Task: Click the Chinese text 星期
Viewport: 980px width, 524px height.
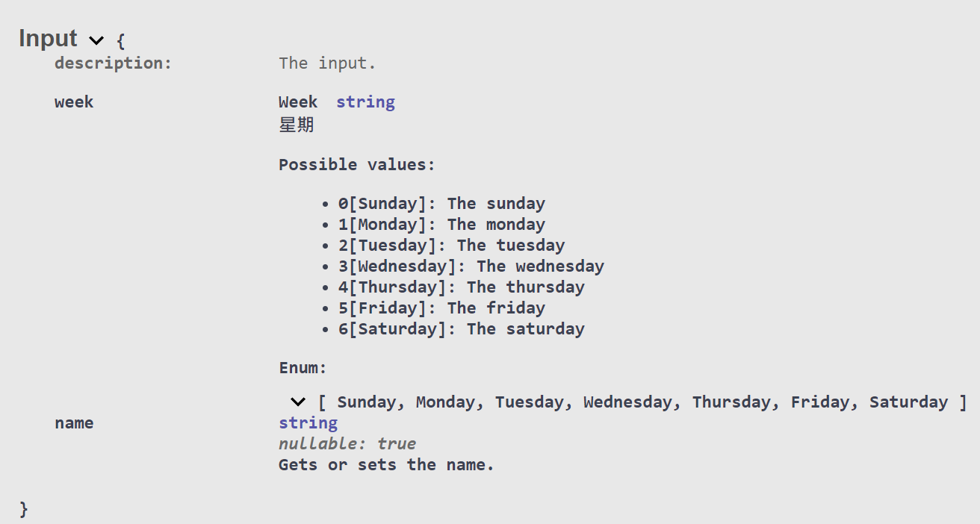Action: (x=296, y=125)
